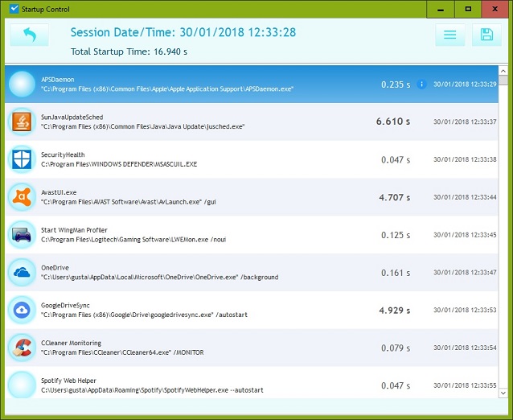Click the Total Startup Time label
This screenshot has width=513, height=420.
point(129,51)
